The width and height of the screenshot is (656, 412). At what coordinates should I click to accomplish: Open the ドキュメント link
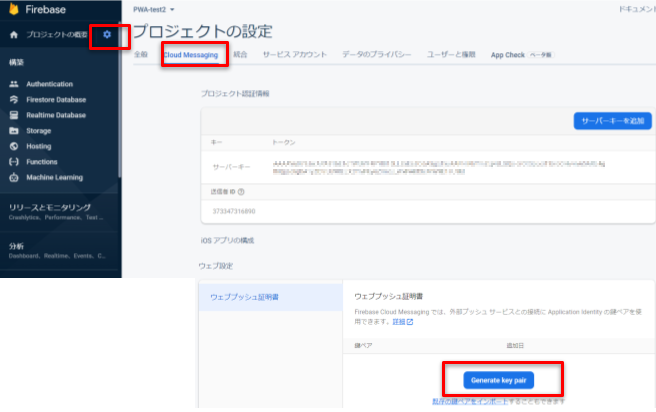coord(637,9)
